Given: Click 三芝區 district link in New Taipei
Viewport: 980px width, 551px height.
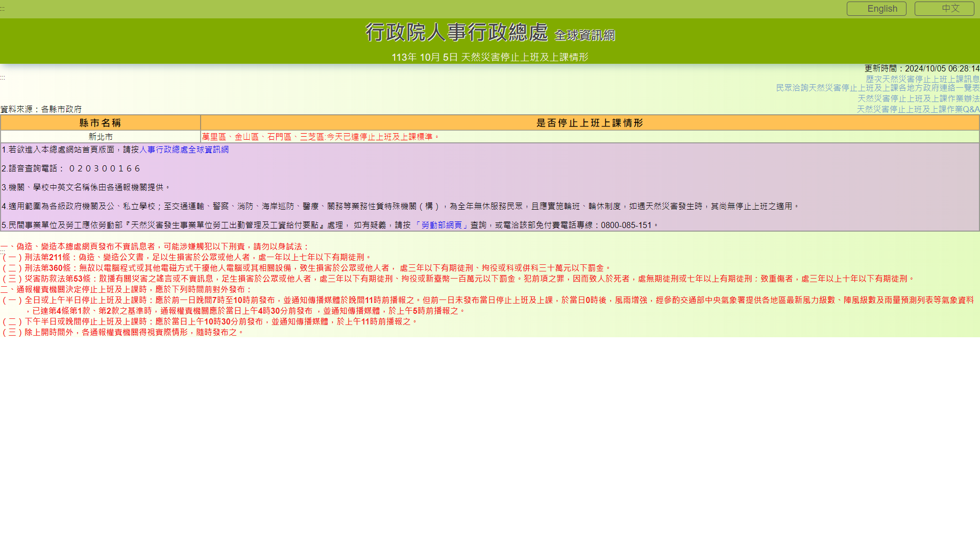Looking at the screenshot, I should coord(311,137).
